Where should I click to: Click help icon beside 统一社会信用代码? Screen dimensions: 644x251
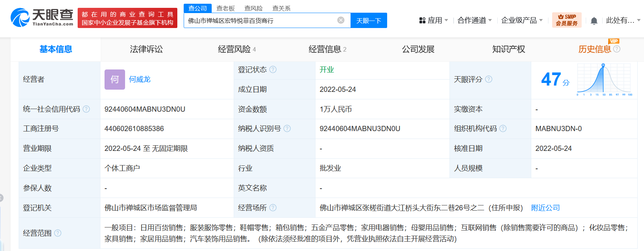pyautogui.click(x=86, y=109)
